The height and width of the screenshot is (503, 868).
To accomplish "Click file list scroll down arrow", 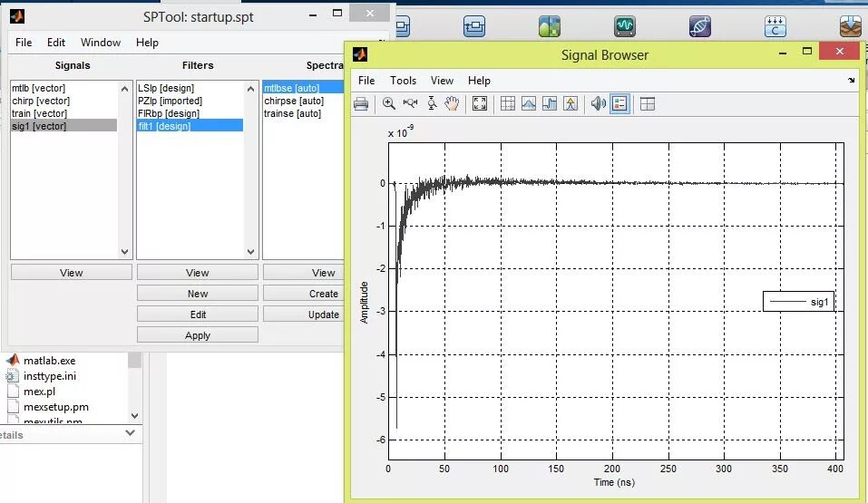I will pyautogui.click(x=134, y=416).
